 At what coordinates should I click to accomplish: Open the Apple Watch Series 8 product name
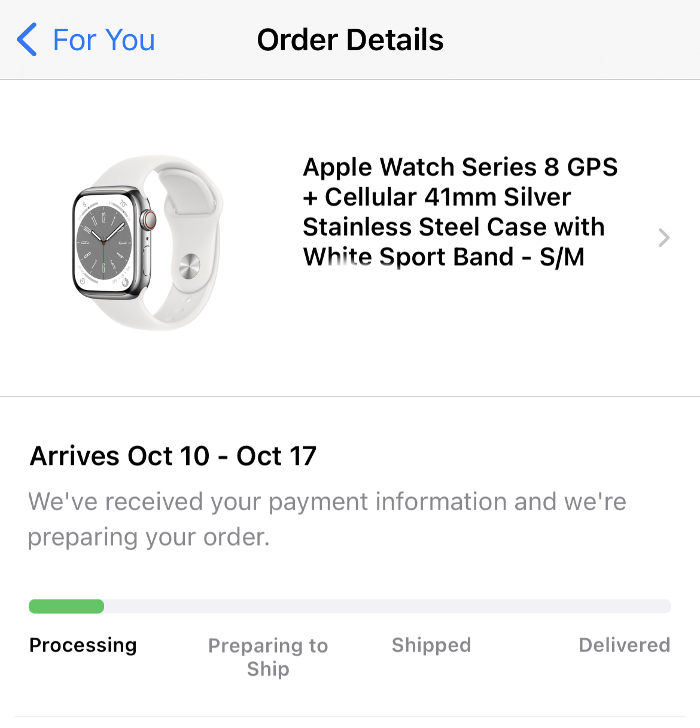pyautogui.click(x=459, y=212)
